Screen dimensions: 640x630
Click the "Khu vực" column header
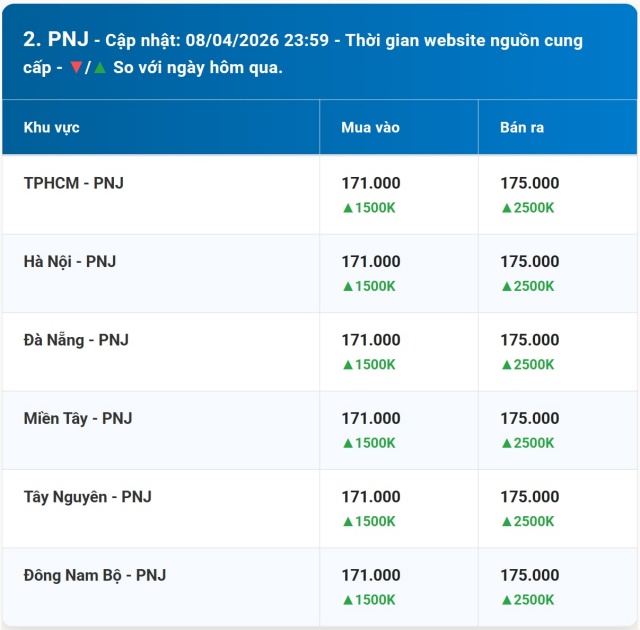(x=52, y=128)
